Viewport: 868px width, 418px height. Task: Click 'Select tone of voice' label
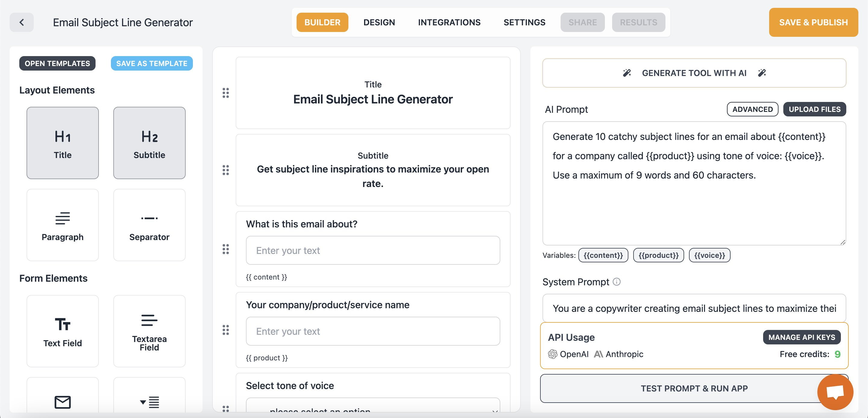coord(290,386)
